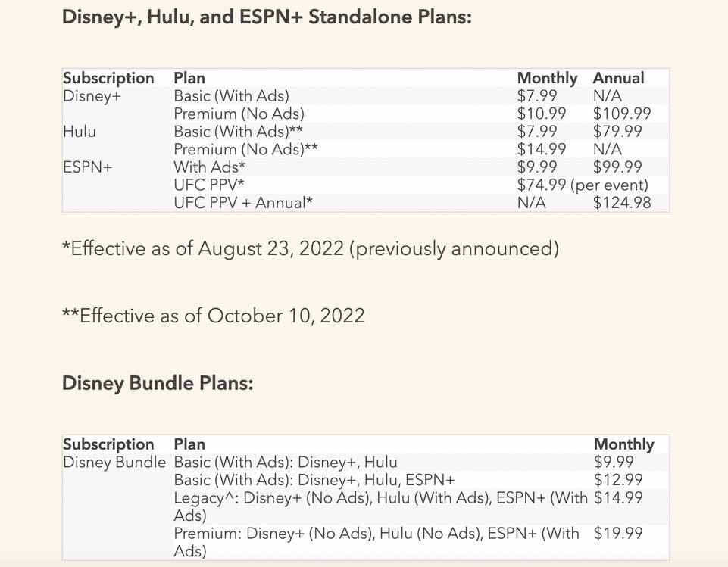
Task: Click the Hulu subscription cell
Action: (x=80, y=132)
